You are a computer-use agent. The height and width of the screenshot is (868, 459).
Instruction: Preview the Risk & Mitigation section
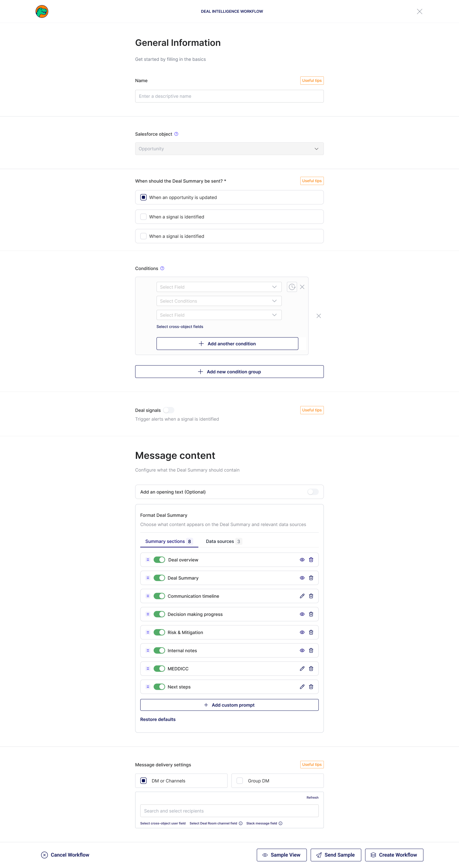coord(302,632)
